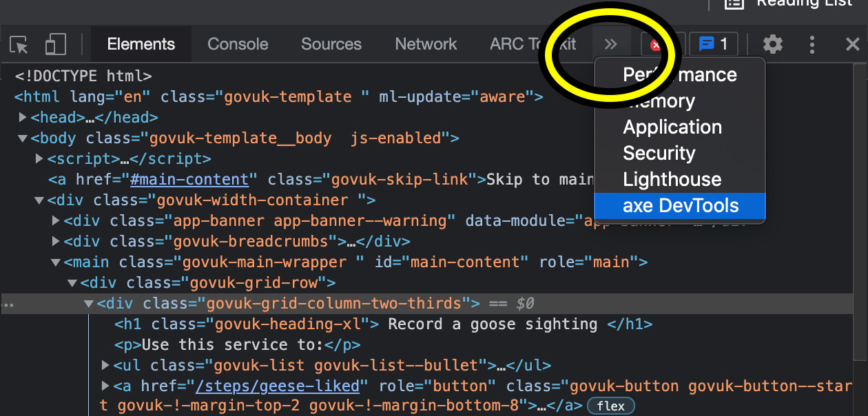Collapse the body element
Image resolution: width=868 pixels, height=416 pixels.
[23, 138]
